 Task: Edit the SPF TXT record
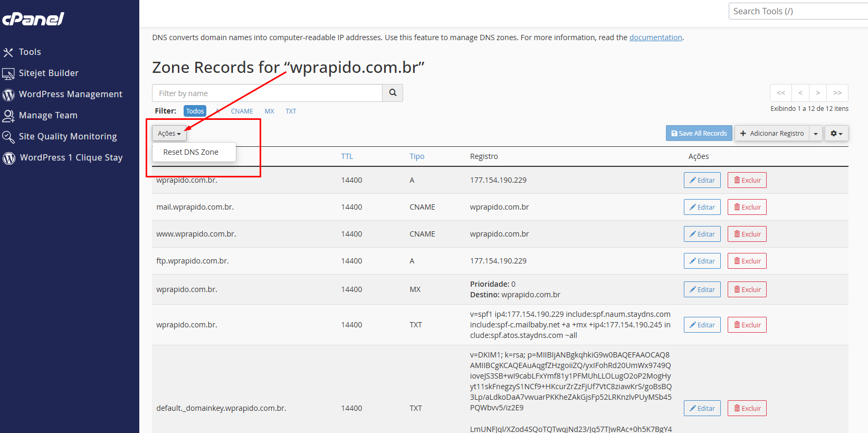(702, 325)
